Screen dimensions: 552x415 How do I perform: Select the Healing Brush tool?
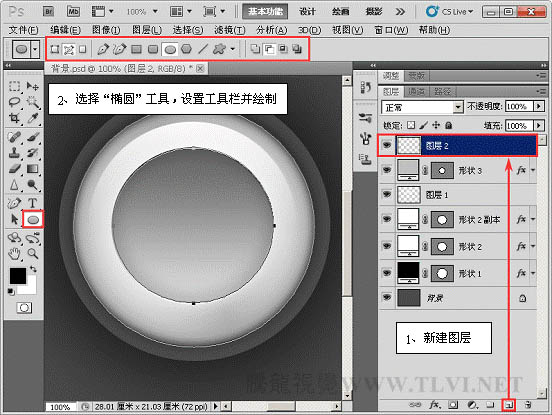click(x=14, y=137)
